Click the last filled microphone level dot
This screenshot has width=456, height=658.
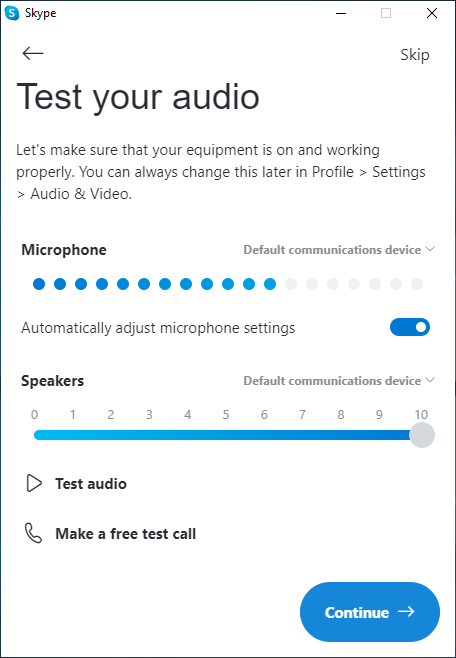click(270, 284)
